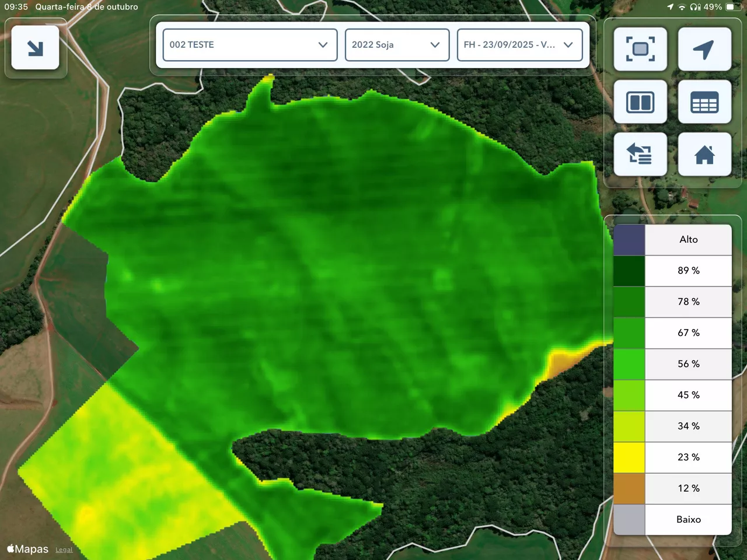Tap the layer list swap icon
The height and width of the screenshot is (560, 747).
(x=640, y=155)
